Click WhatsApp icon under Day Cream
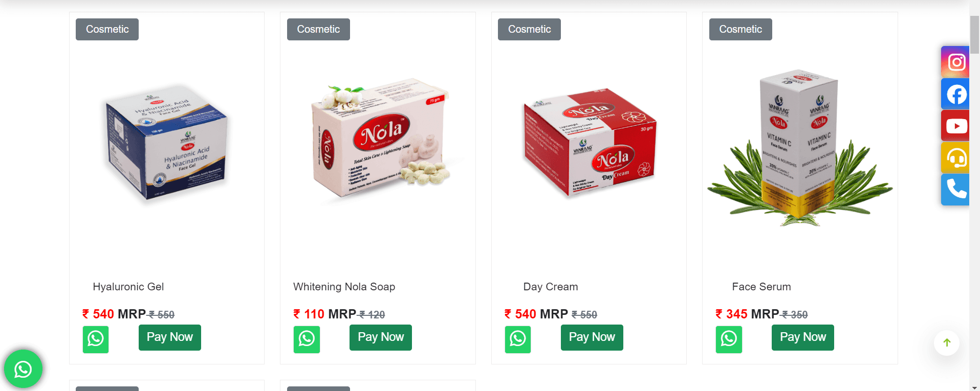The height and width of the screenshot is (391, 980). 518,339
